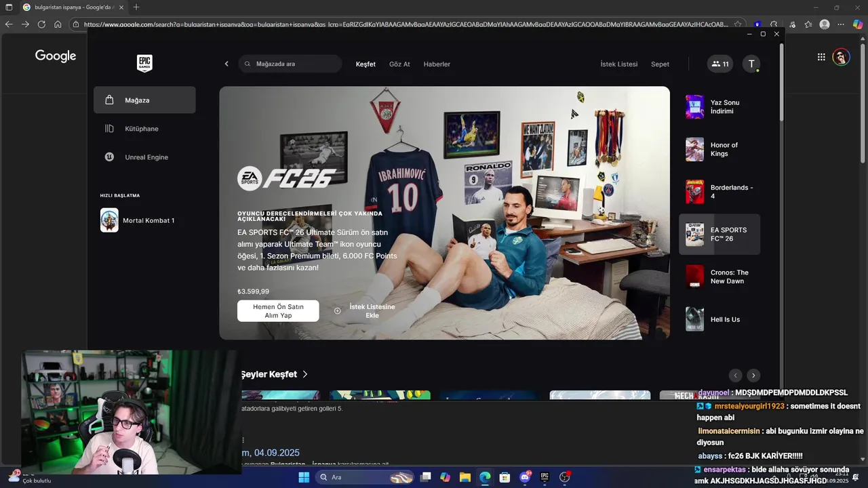Expand the Şeyler Keşfet section arrow
This screenshot has height=488, width=868.
[x=305, y=374]
